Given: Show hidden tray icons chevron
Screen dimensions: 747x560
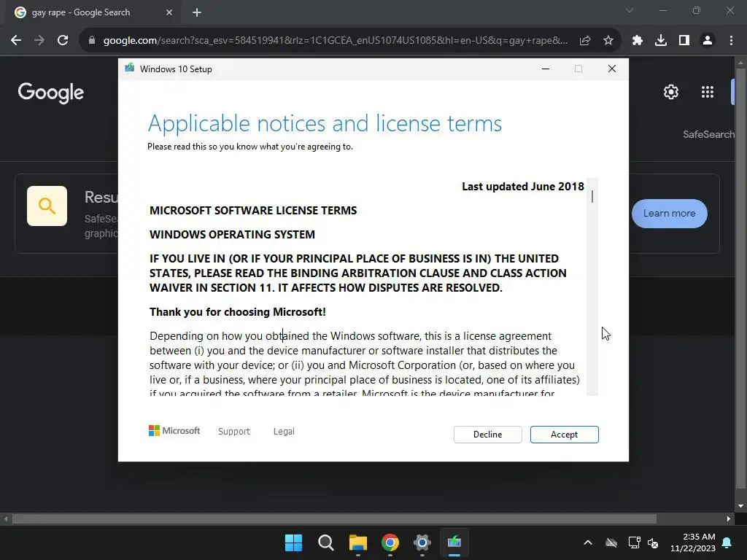Looking at the screenshot, I should click(588, 542).
